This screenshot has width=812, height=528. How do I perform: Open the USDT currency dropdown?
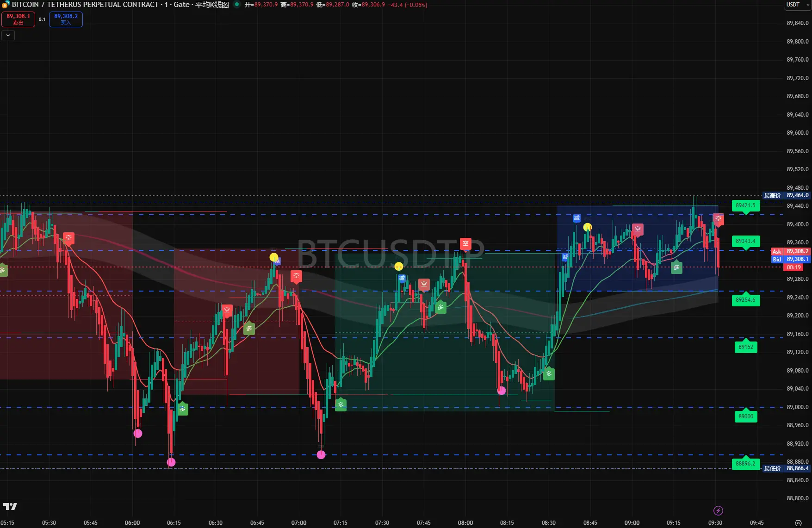click(798, 5)
